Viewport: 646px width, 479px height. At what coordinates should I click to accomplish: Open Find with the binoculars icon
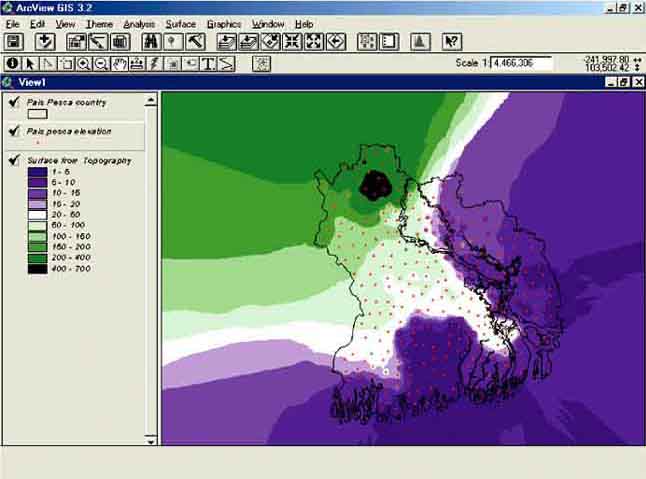point(151,42)
